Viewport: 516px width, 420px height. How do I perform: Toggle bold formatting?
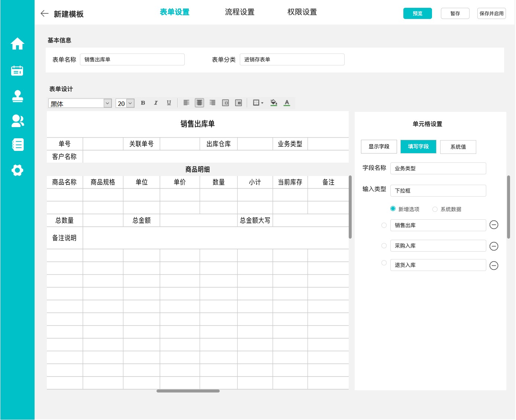[x=143, y=103]
